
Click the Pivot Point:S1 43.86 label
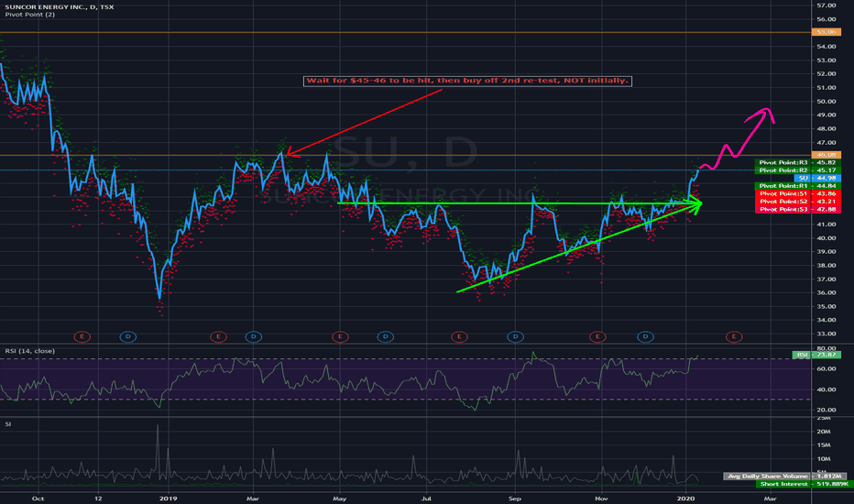click(x=798, y=193)
